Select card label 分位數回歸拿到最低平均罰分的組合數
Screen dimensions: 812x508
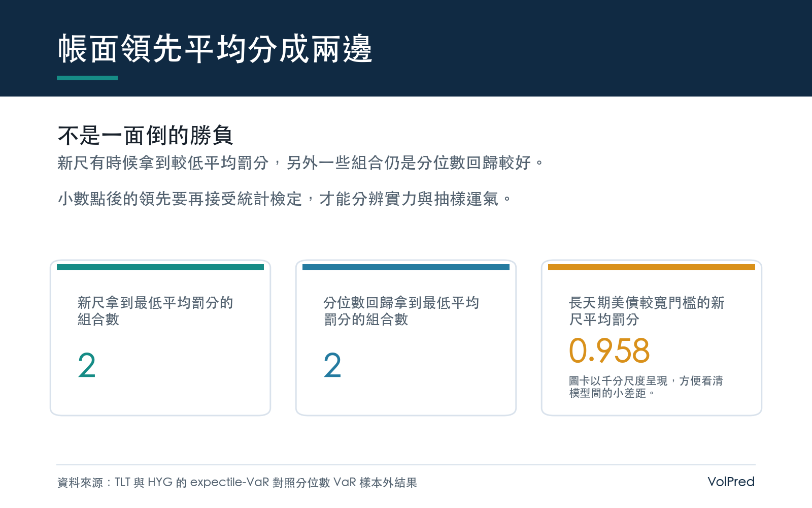[401, 311]
